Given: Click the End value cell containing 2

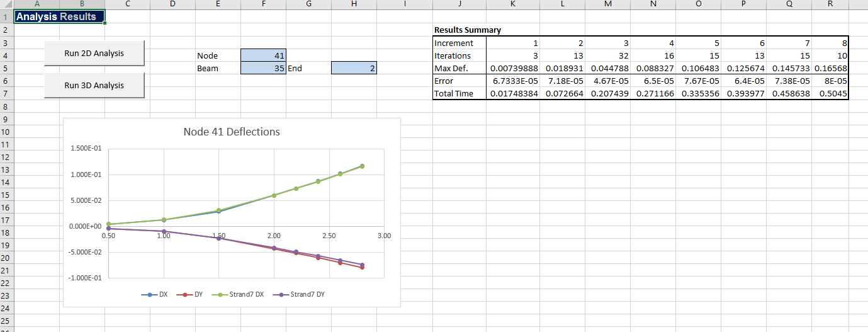Looking at the screenshot, I should point(354,68).
